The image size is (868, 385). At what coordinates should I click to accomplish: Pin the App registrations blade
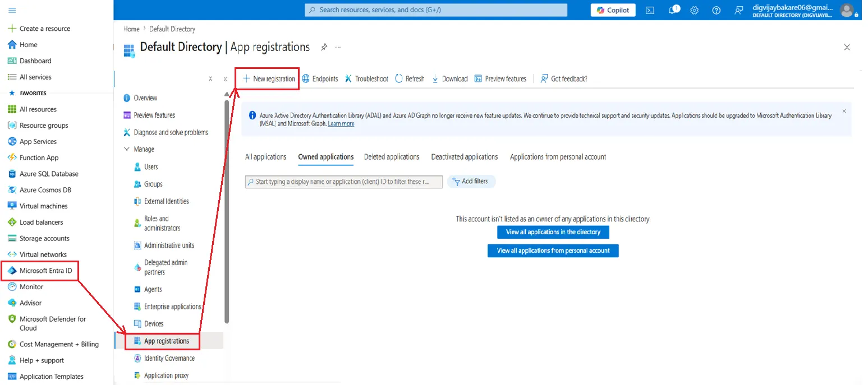[324, 47]
